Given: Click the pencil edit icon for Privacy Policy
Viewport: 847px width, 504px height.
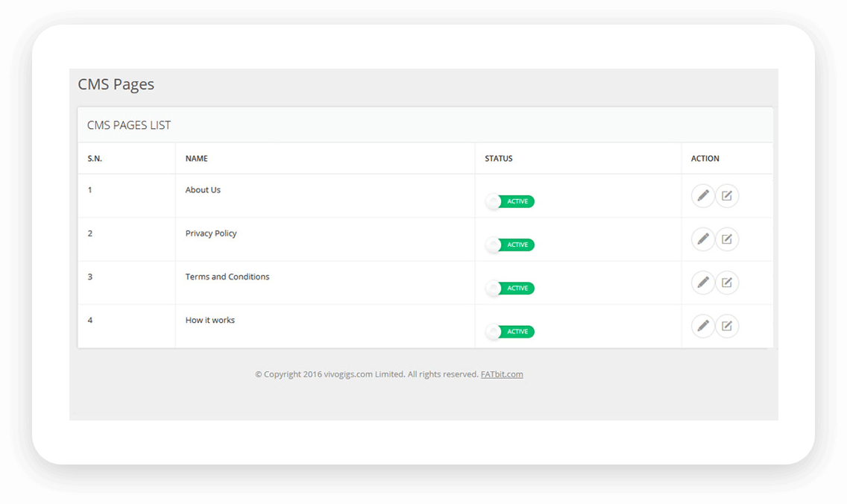Looking at the screenshot, I should click(703, 239).
